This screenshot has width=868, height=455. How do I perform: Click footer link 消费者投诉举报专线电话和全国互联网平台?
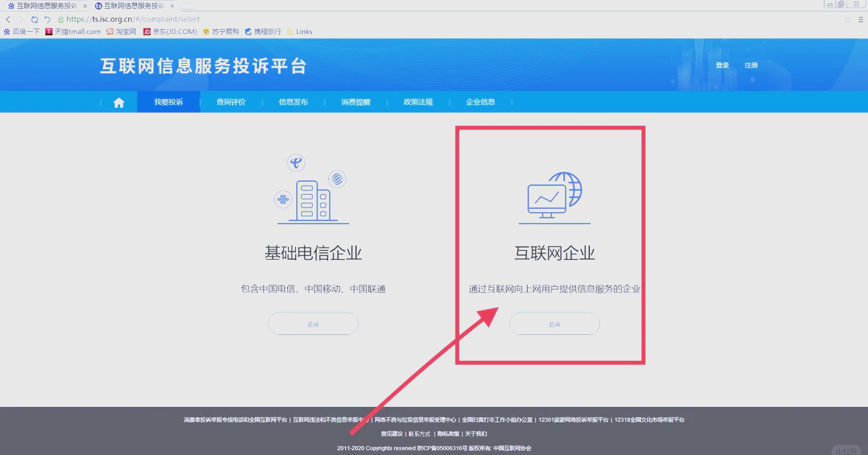(235, 420)
